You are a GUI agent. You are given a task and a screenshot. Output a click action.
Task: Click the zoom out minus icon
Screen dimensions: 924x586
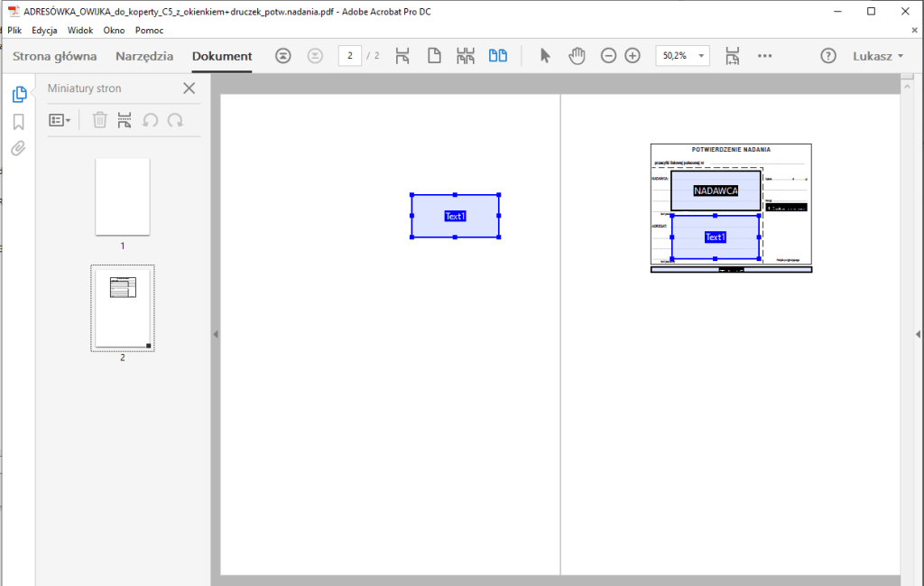coord(608,56)
